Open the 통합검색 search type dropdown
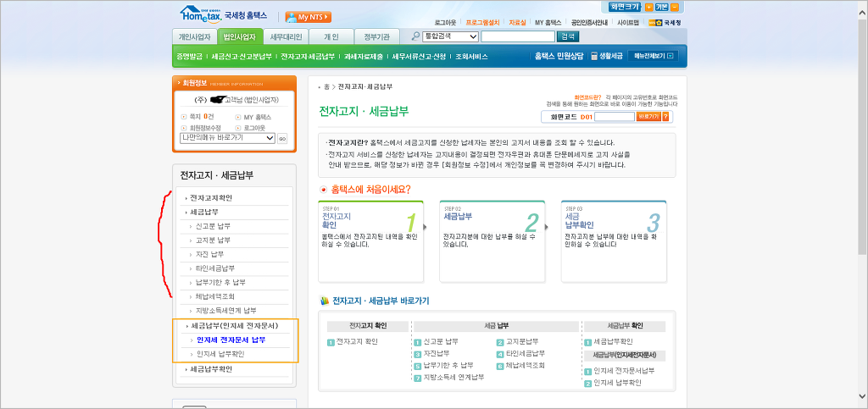Viewport: 868px width, 409px height. click(x=450, y=36)
